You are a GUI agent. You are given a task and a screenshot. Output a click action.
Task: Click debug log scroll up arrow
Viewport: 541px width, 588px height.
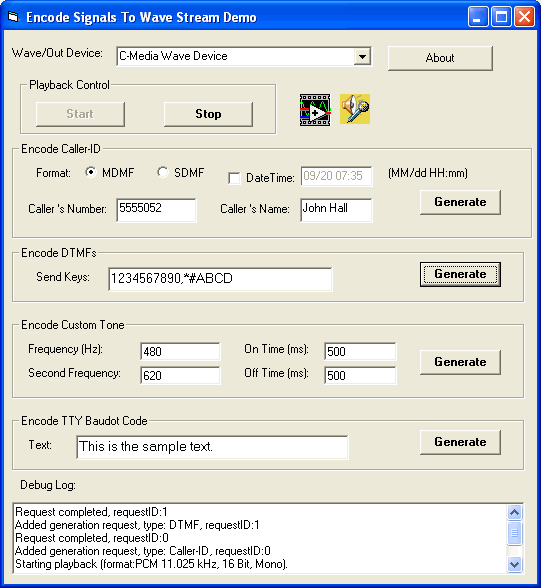(x=515, y=512)
